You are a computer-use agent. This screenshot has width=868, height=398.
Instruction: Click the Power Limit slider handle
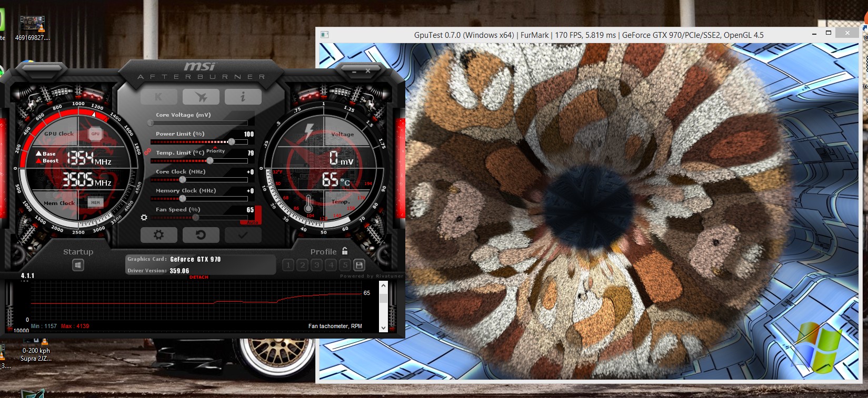231,142
